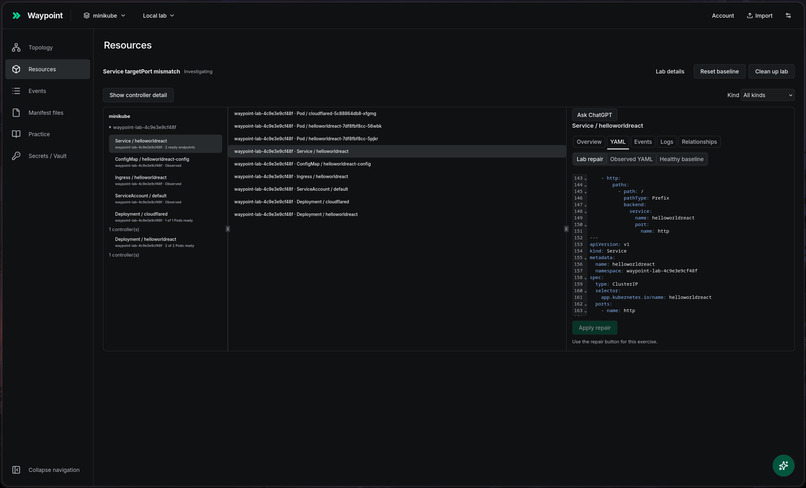Select Pod / helloworldreact-7df8fbf8cc-56wbk list row
This screenshot has width=806, height=488.
coord(397,126)
